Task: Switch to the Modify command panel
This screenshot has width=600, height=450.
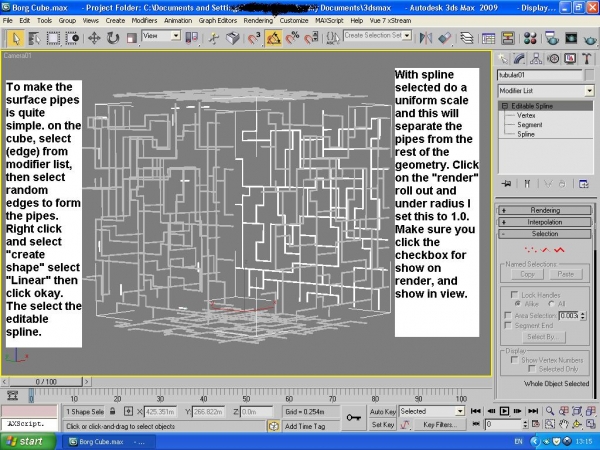Action: (519, 59)
